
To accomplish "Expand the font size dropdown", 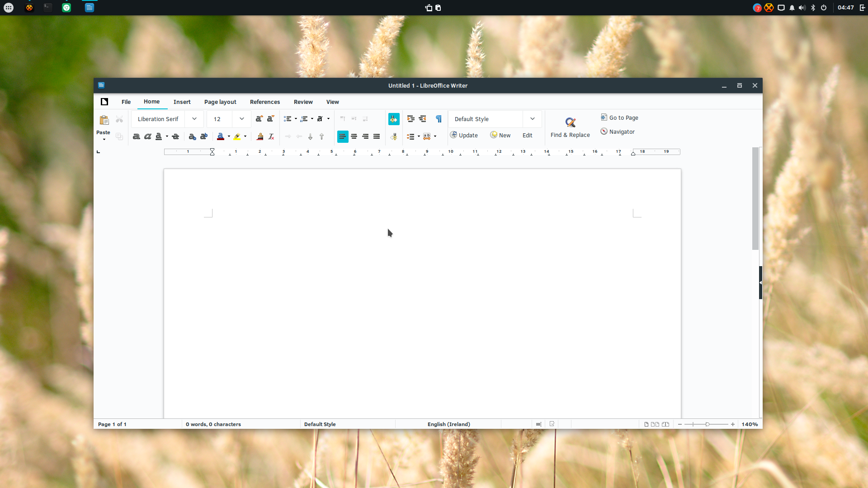I will pyautogui.click(x=242, y=119).
